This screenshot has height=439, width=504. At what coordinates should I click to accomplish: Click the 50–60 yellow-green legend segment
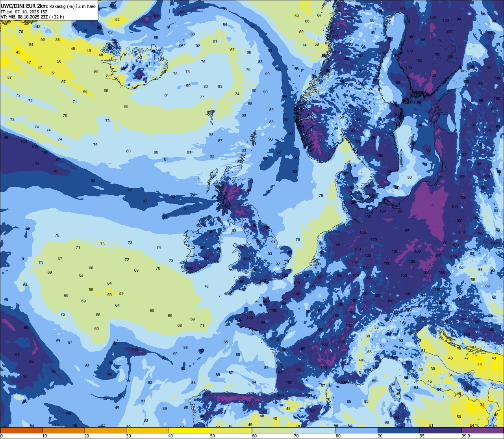pos(231,430)
